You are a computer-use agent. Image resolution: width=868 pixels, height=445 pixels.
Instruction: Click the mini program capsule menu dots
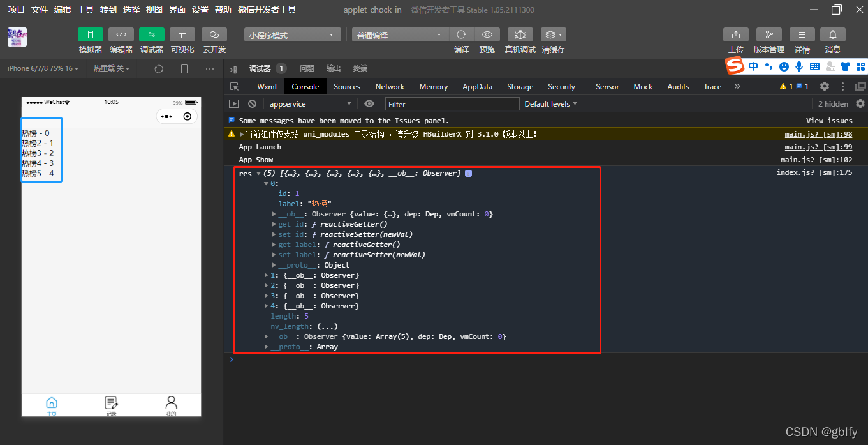167,116
